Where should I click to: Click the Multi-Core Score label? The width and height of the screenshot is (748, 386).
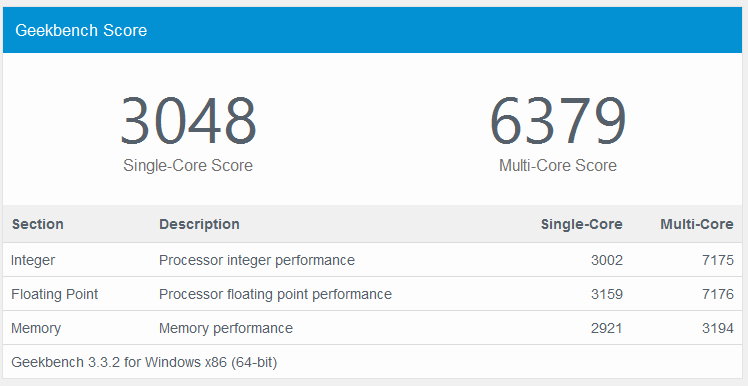[558, 166]
